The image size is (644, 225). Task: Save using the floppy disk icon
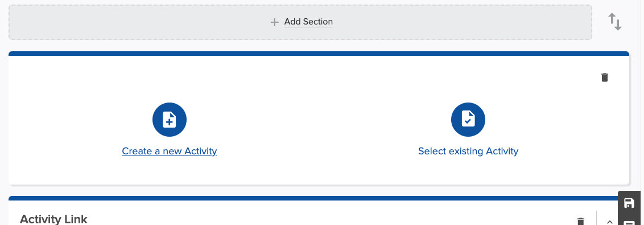click(629, 203)
